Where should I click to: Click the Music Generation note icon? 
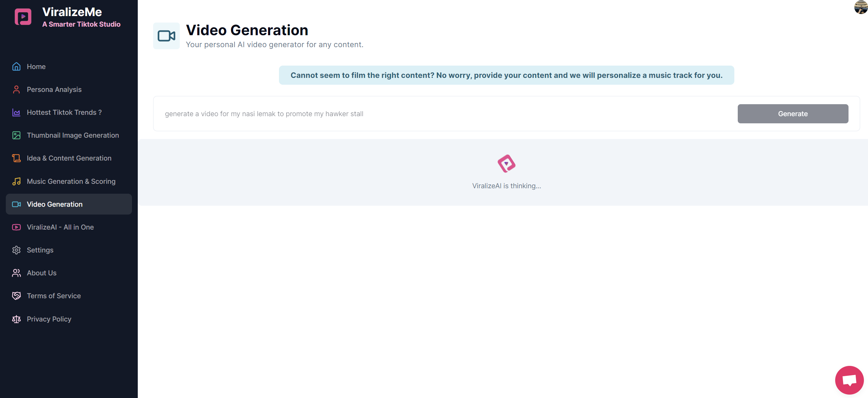(16, 181)
